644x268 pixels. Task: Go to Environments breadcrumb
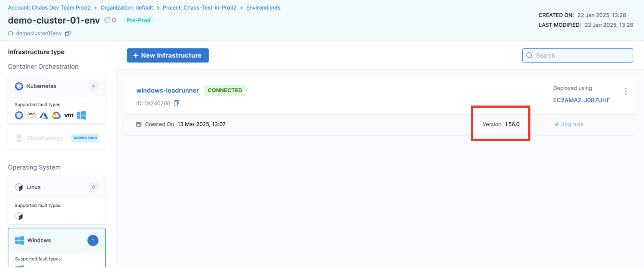[x=263, y=8]
